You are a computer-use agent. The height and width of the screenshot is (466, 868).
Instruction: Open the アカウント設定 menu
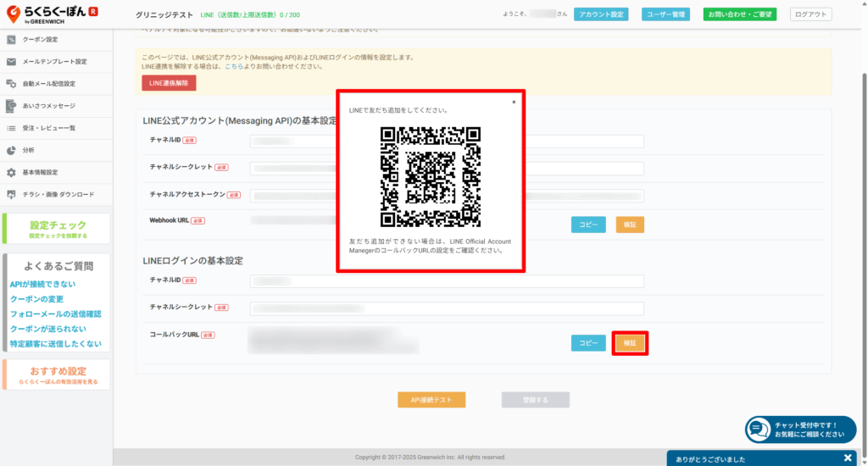(601, 14)
